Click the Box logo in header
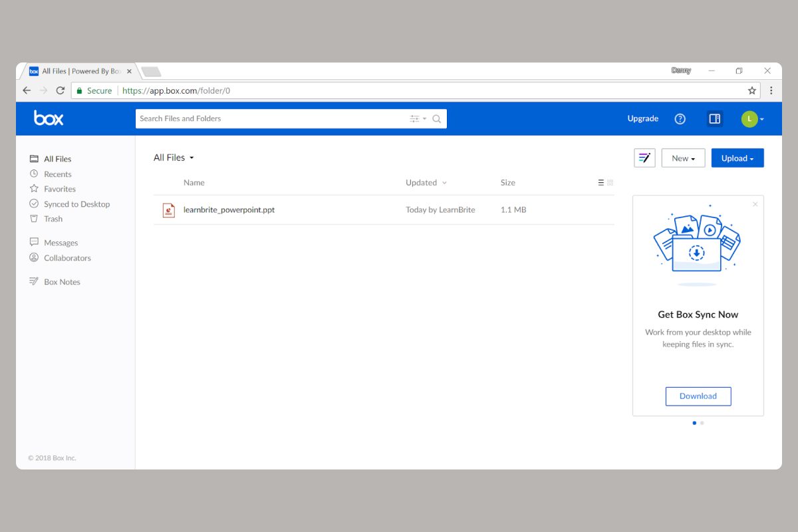Viewport: 798px width, 532px height. tap(49, 118)
